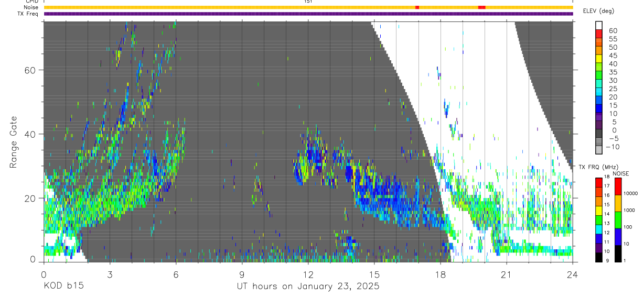
Task: Click the "TX Freq" row label at top left
Action: pos(28,14)
